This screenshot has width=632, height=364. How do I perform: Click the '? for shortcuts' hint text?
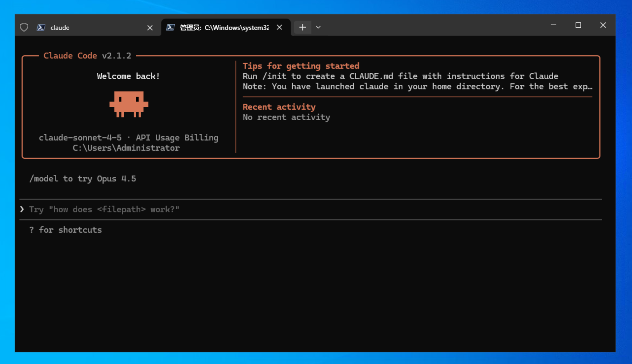coord(66,229)
